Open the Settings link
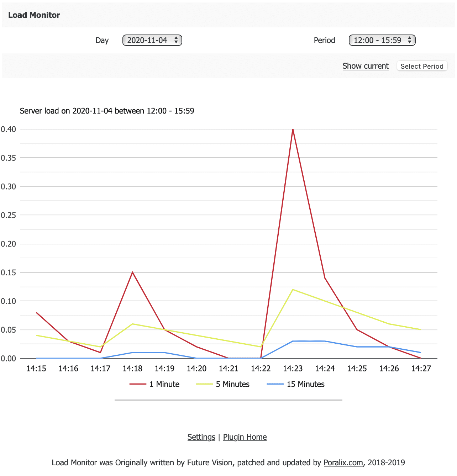 201,437
